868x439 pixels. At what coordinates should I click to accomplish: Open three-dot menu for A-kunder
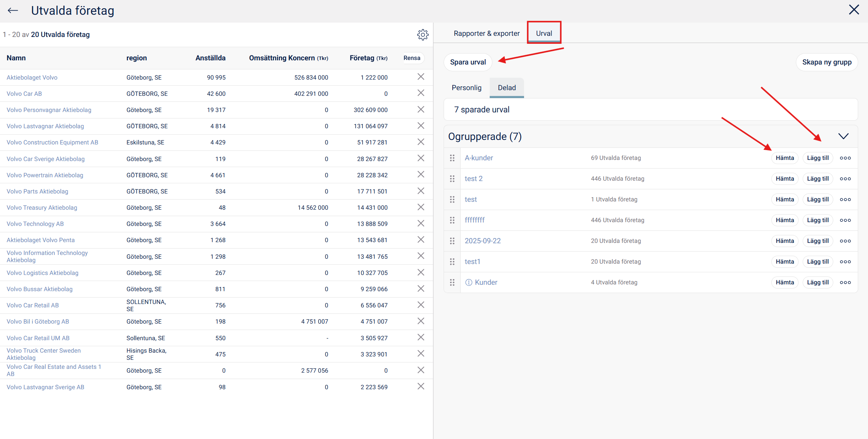[845, 158]
